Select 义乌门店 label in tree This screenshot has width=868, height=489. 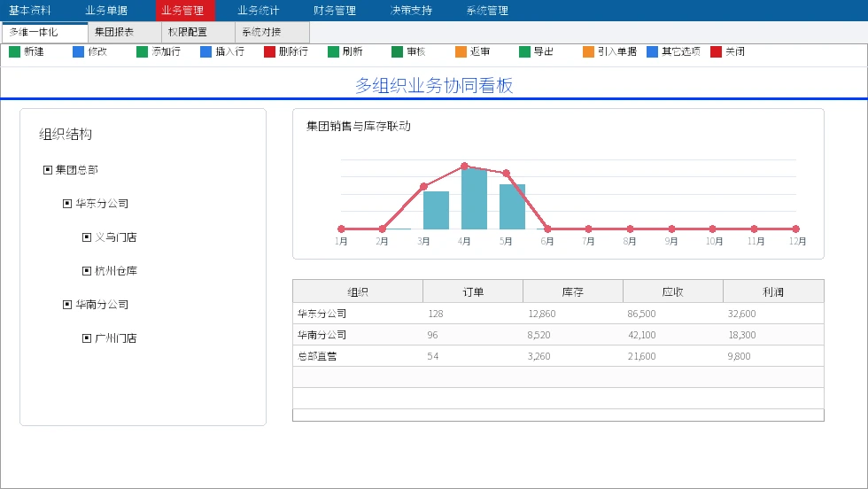pyautogui.click(x=116, y=237)
